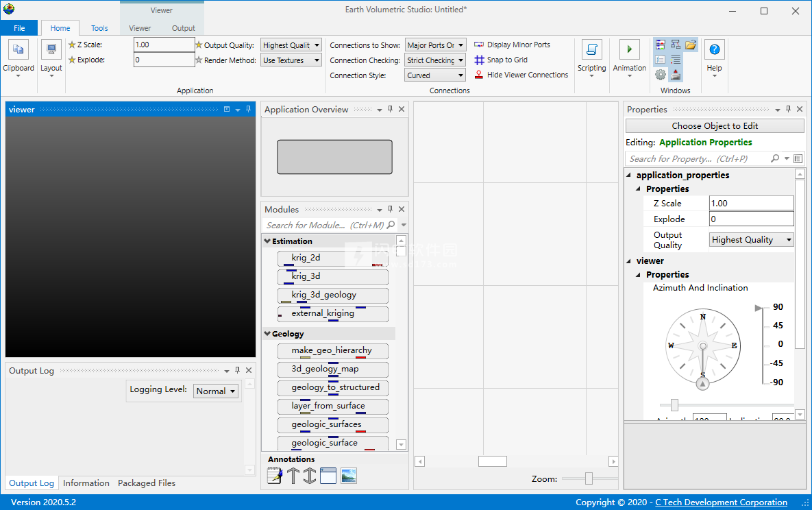
Task: Toggle the viewer panel maximize icon
Action: [x=227, y=110]
